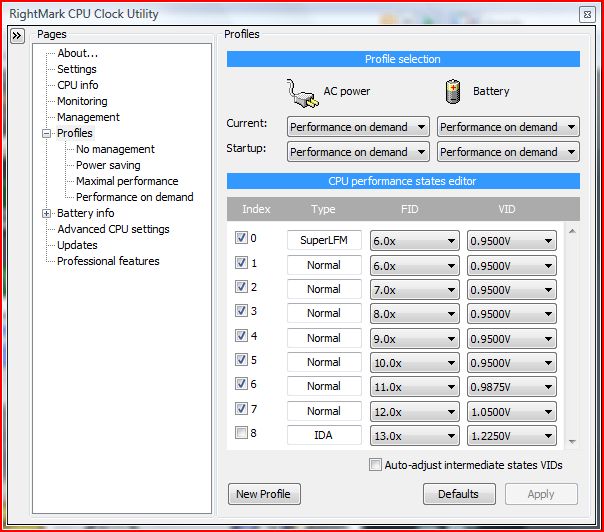Click the AC power plug icon
604x532 pixels.
click(303, 93)
